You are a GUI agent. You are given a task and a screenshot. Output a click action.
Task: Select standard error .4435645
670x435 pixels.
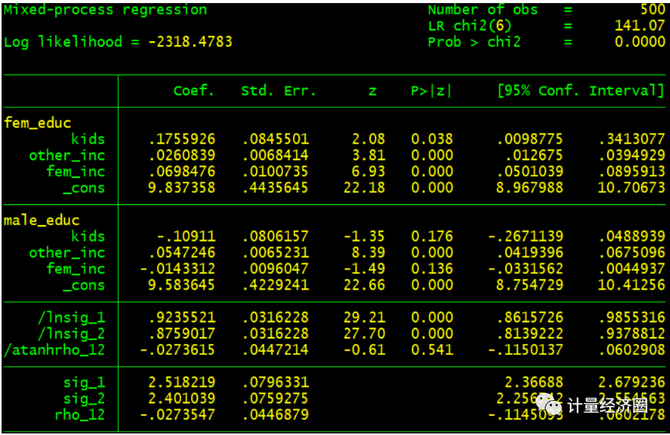point(275,188)
